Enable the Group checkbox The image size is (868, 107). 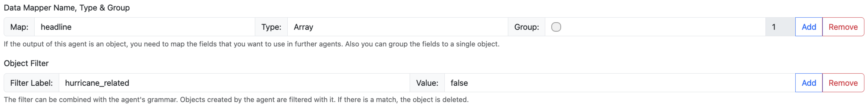point(556,27)
